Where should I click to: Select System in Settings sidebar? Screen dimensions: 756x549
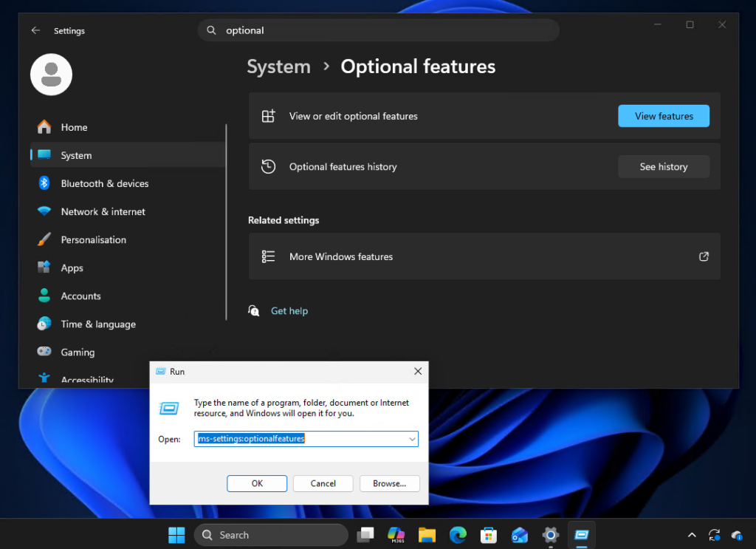point(128,155)
